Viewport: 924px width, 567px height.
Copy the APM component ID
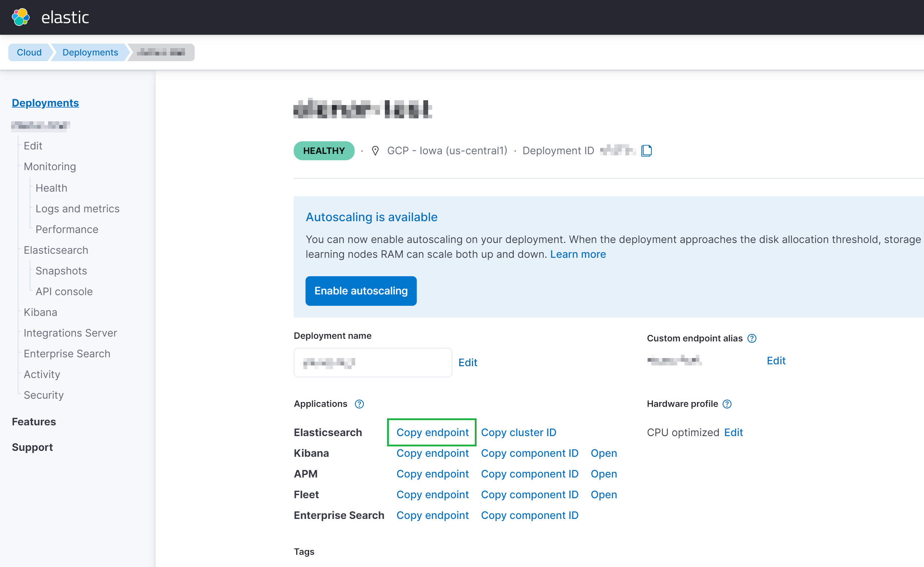coord(529,474)
